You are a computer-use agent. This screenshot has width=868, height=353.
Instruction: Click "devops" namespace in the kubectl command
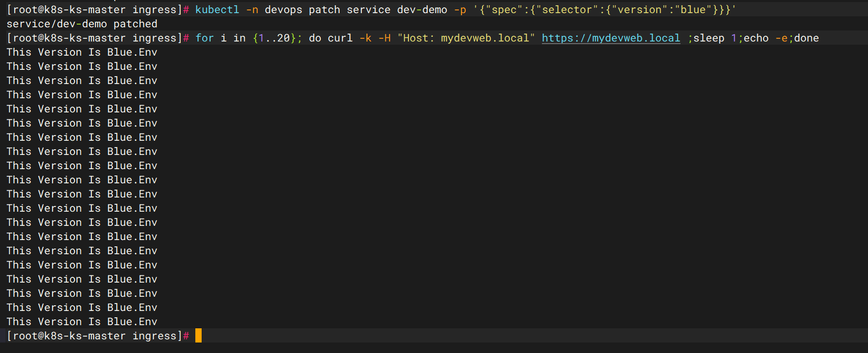pos(284,10)
